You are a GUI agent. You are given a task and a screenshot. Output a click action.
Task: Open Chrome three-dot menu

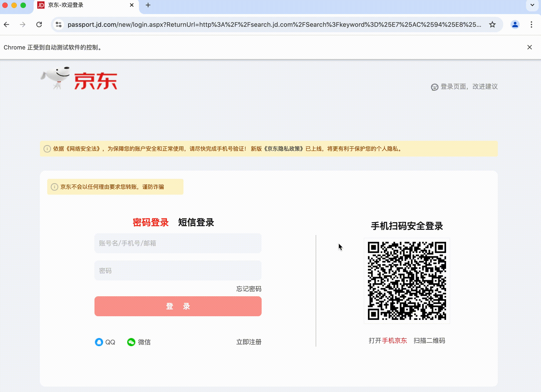[x=531, y=24]
